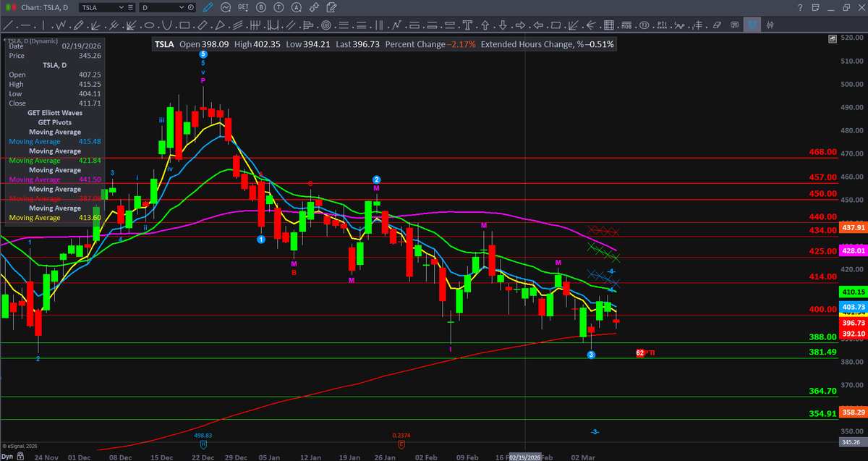Click the red 437.91 price tag
Viewport: 868px width, 461px height.
click(x=853, y=227)
